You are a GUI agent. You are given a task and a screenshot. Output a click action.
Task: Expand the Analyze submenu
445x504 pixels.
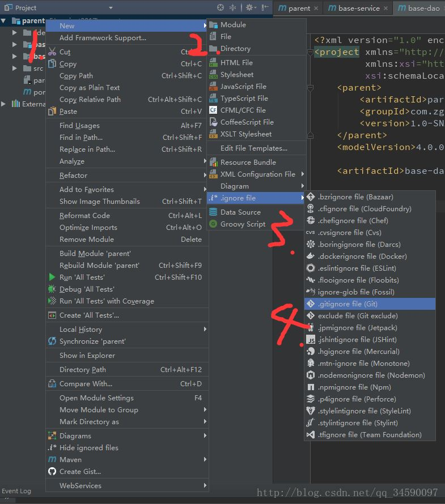[127, 161]
